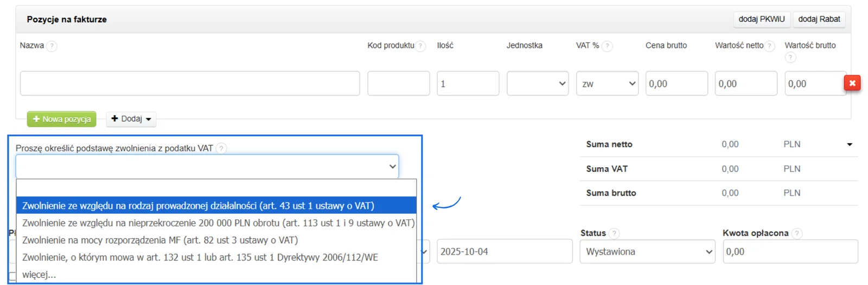
Task: Click Pozycje na fakturze heading
Action: pyautogui.click(x=67, y=19)
